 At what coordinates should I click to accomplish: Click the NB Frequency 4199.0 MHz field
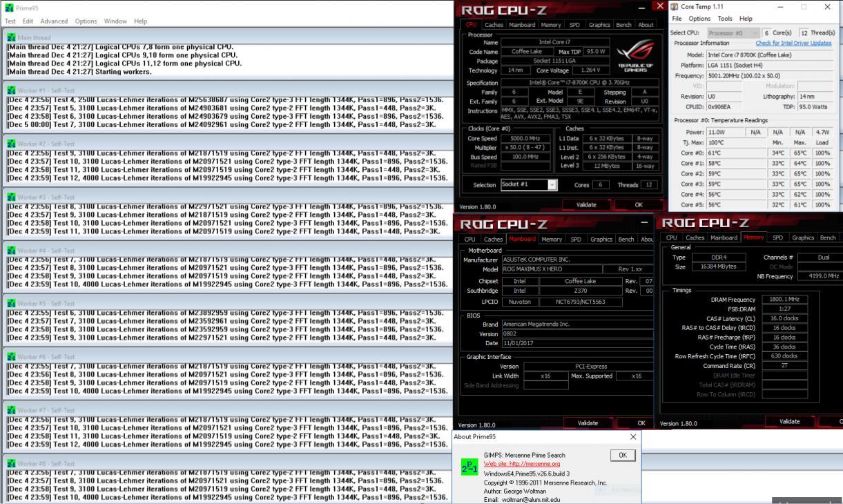tap(820, 276)
